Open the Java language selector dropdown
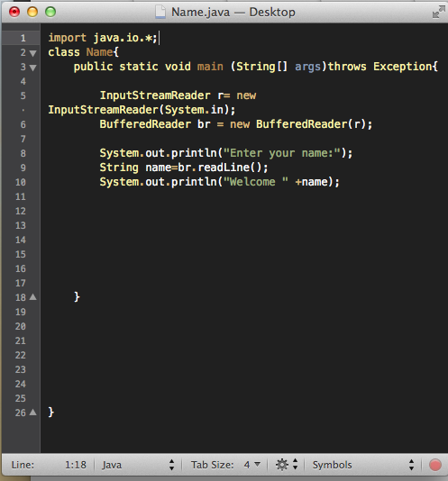 pos(138,465)
